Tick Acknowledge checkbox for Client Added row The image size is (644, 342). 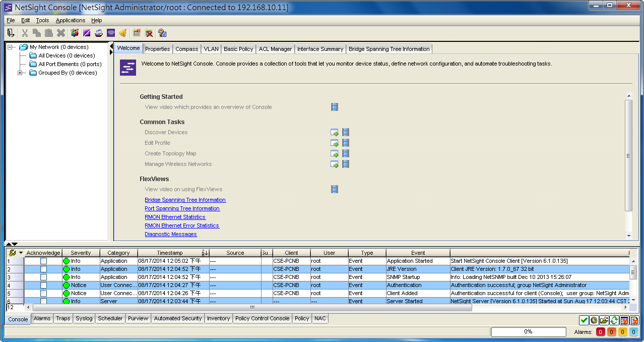43,293
